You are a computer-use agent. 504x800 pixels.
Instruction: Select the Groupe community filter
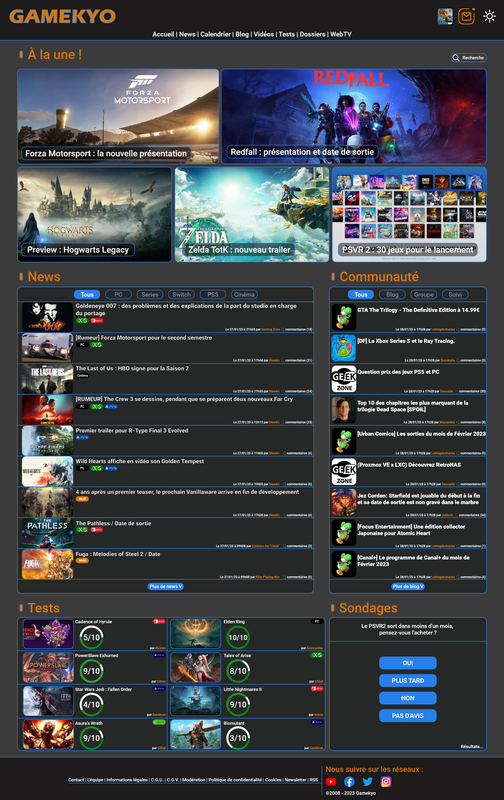tap(424, 294)
